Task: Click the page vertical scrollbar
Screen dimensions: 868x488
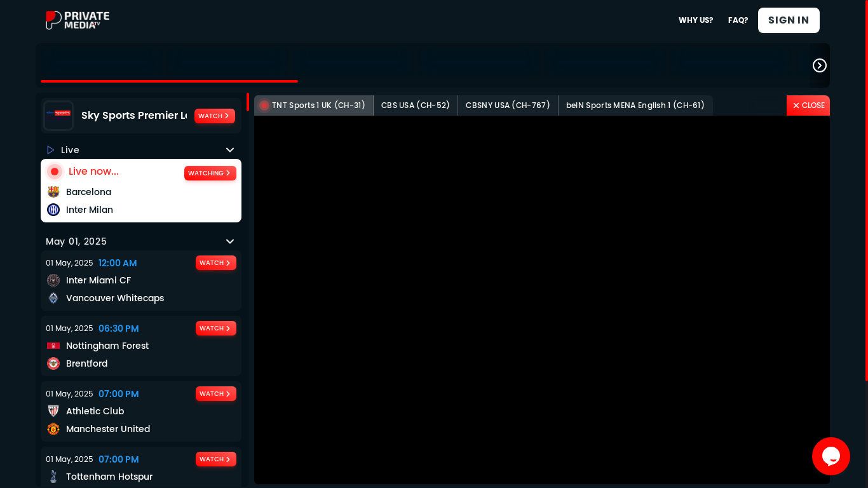Action: 867,191
